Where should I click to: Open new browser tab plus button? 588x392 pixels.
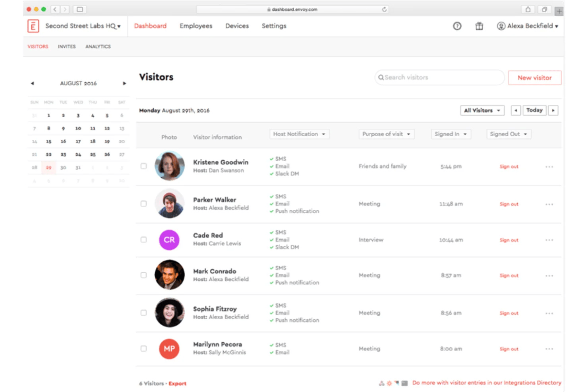pyautogui.click(x=559, y=11)
